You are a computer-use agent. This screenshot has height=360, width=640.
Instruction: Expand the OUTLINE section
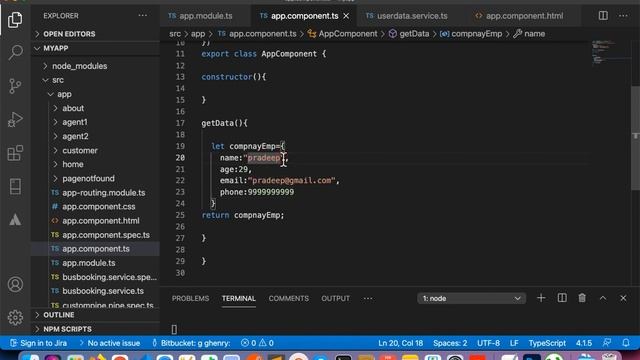pos(96,315)
